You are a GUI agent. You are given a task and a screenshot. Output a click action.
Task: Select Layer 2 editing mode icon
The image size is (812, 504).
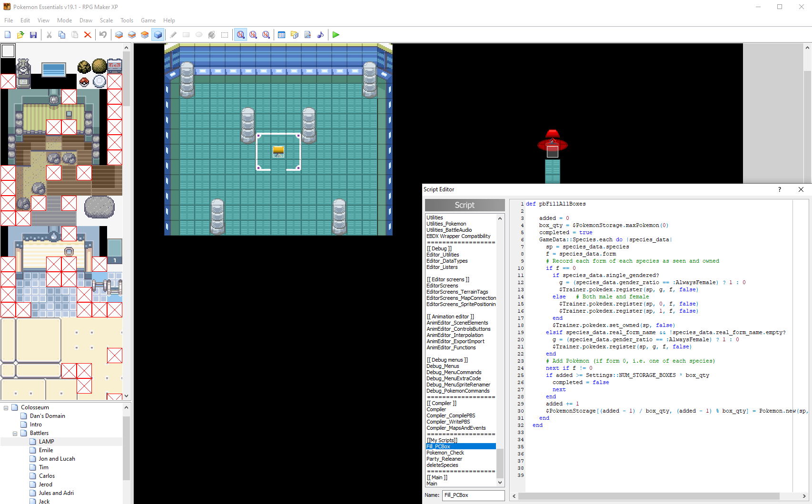[x=132, y=35]
